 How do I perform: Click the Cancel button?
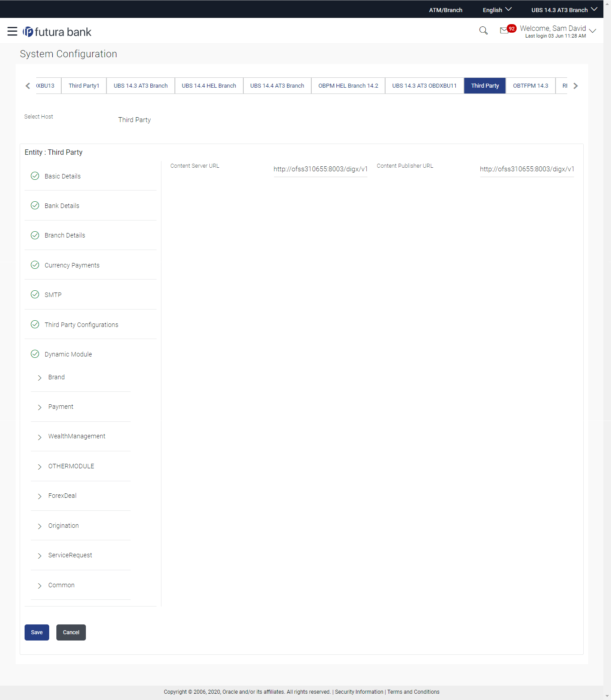[71, 632]
